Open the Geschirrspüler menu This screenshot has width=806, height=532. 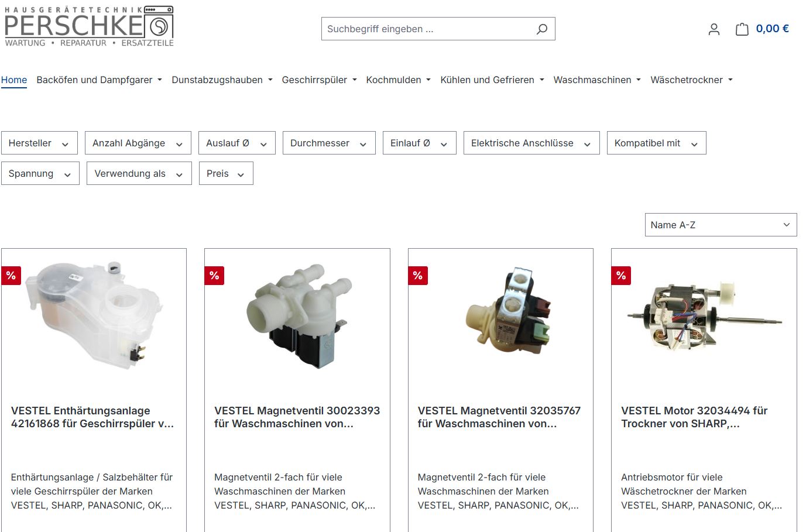(x=319, y=80)
